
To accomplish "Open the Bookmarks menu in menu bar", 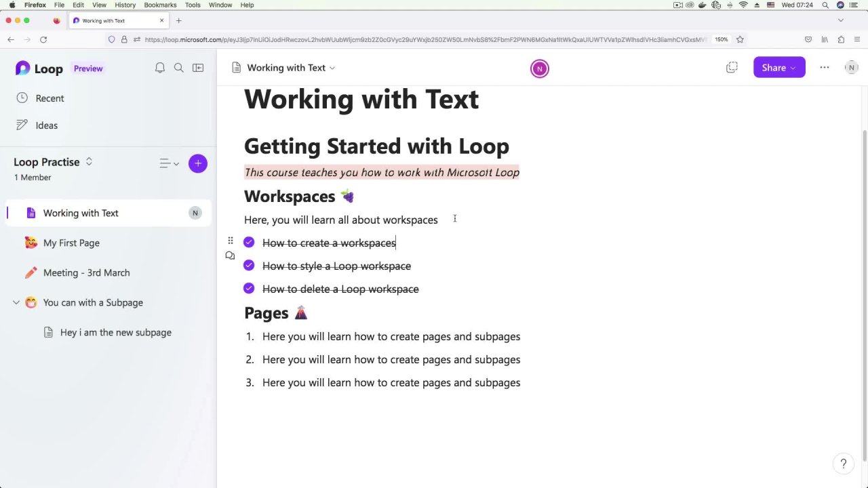I will tap(160, 5).
